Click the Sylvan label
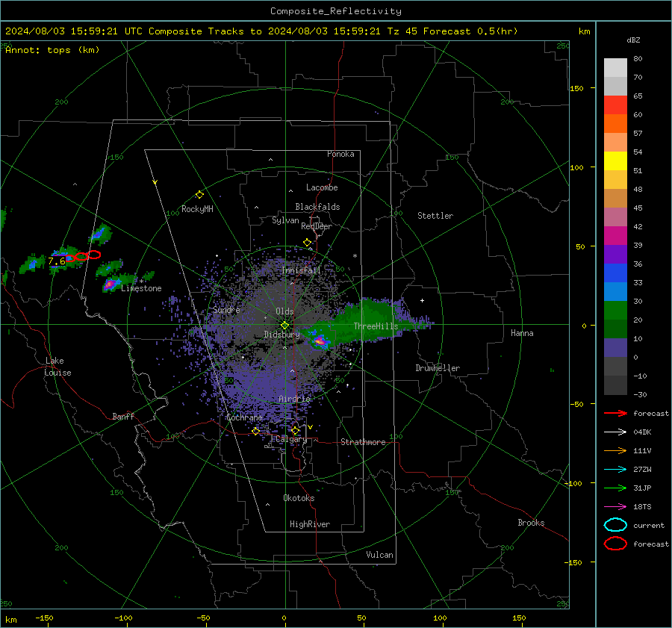Image resolution: width=672 pixels, height=628 pixels. [285, 220]
